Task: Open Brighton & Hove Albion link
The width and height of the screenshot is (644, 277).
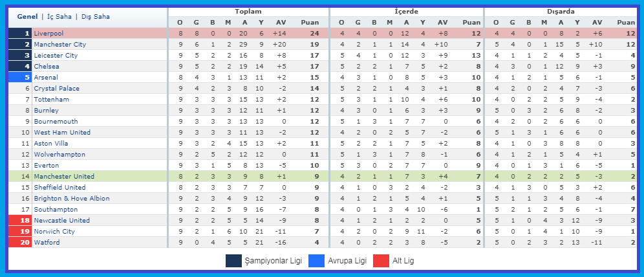Action: (x=72, y=199)
